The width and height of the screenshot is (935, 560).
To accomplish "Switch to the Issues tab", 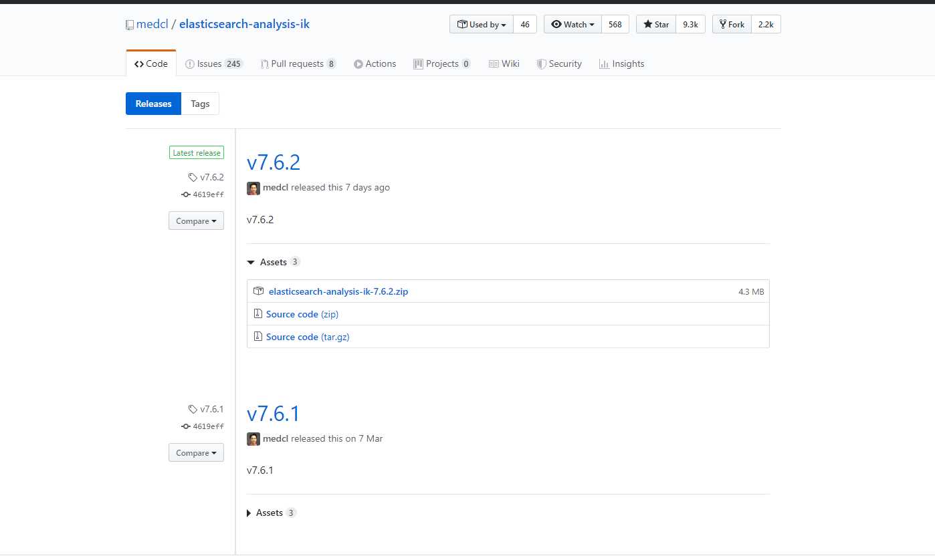I will [214, 63].
